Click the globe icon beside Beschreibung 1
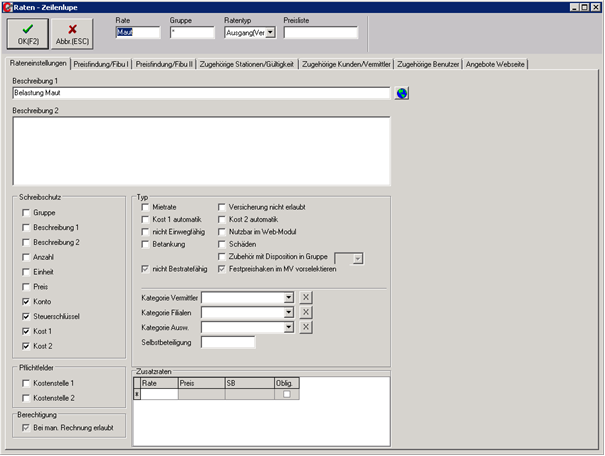Image resolution: width=605 pixels, height=456 pixels. pyautogui.click(x=402, y=93)
